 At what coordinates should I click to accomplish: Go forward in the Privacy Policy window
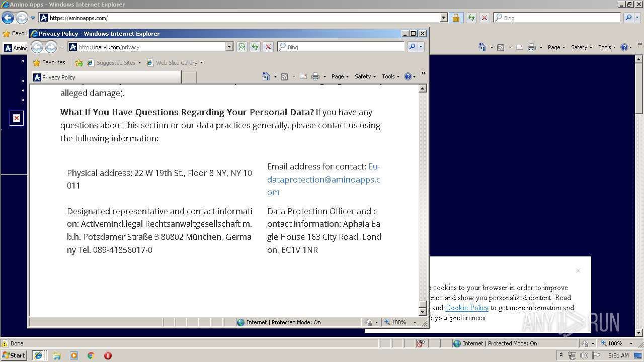[51, 47]
